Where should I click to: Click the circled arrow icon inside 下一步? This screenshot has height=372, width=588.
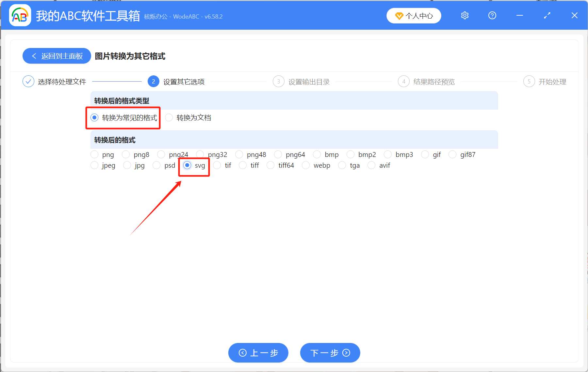(x=346, y=353)
